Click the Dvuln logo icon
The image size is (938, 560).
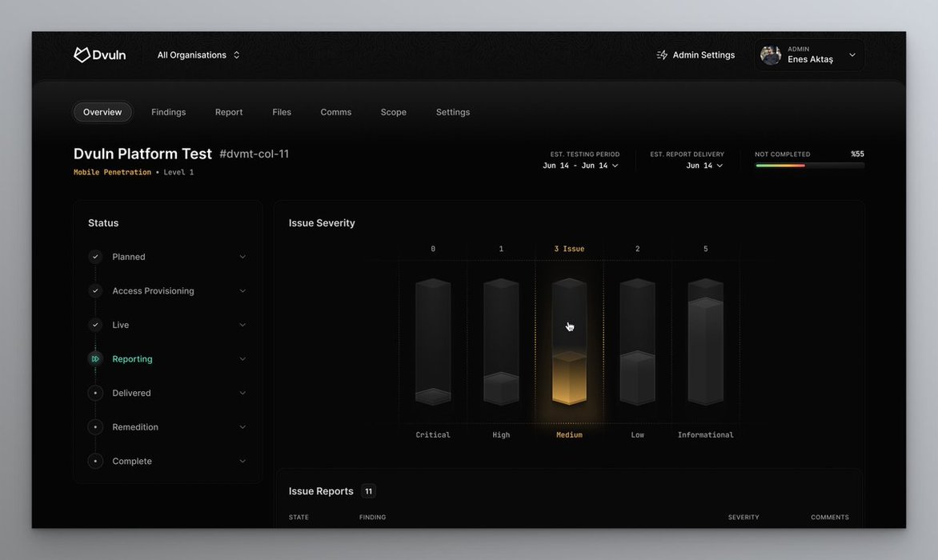(x=81, y=55)
